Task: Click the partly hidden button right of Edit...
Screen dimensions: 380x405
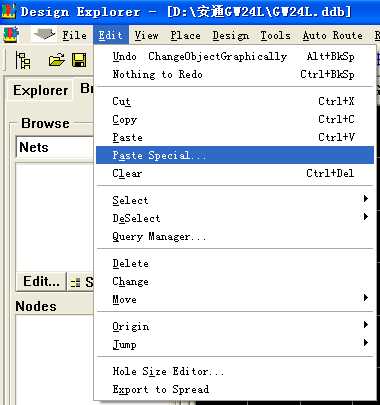Action: pos(81,282)
